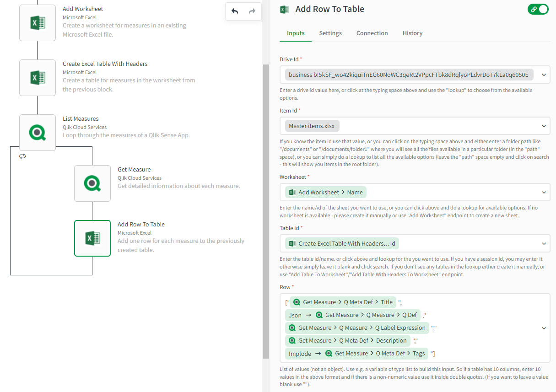Click the Excel icon on Add Worksheet block
The width and height of the screenshot is (556, 392).
click(38, 21)
